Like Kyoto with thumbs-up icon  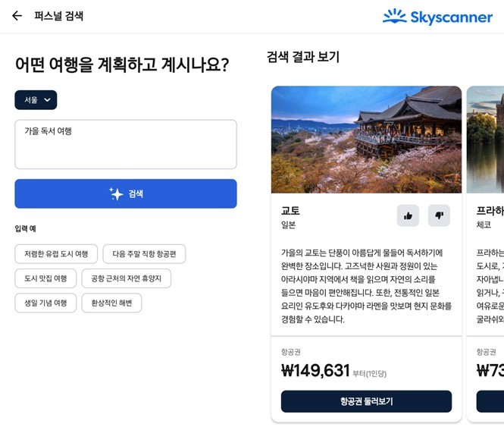point(408,216)
